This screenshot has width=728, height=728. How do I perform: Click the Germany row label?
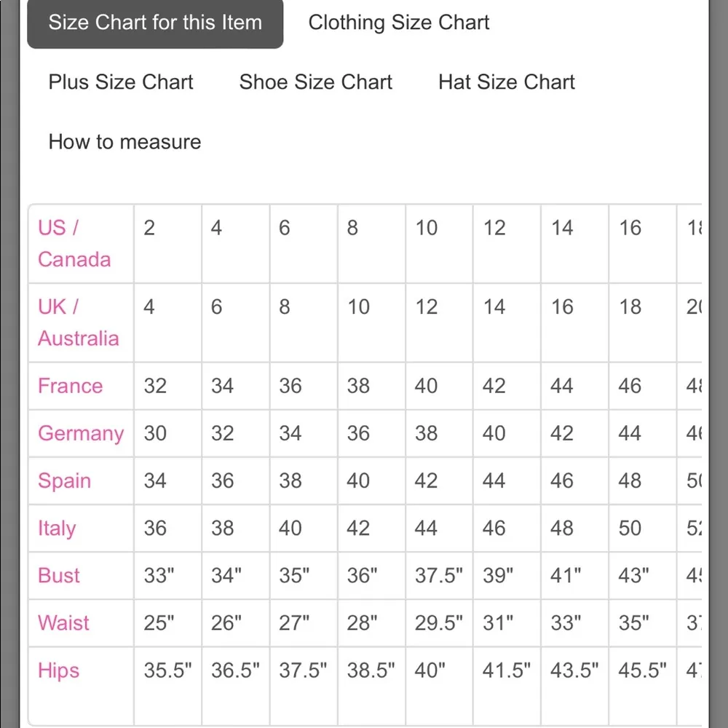[81, 434]
